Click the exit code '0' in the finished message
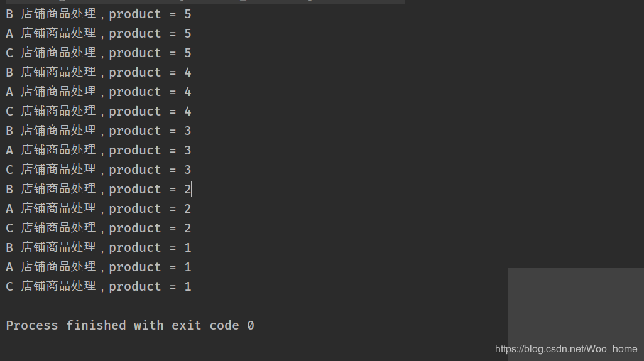Image resolution: width=644 pixels, height=361 pixels. click(x=251, y=326)
